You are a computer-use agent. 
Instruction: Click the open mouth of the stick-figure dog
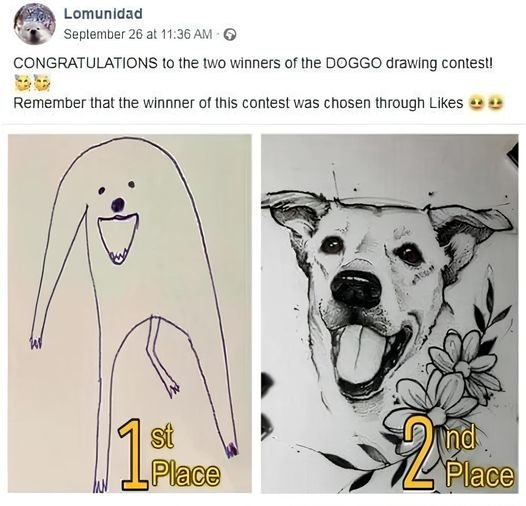pyautogui.click(x=118, y=239)
